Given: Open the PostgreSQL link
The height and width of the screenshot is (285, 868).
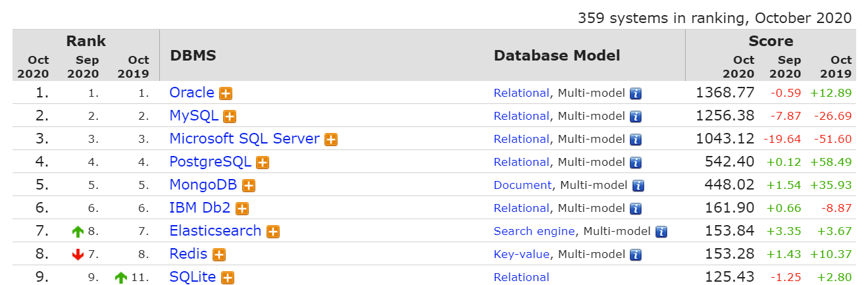Looking at the screenshot, I should (211, 162).
